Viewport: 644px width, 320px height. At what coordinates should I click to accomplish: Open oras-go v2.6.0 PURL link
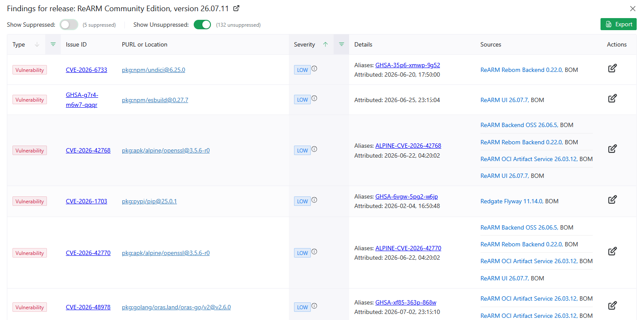point(176,307)
